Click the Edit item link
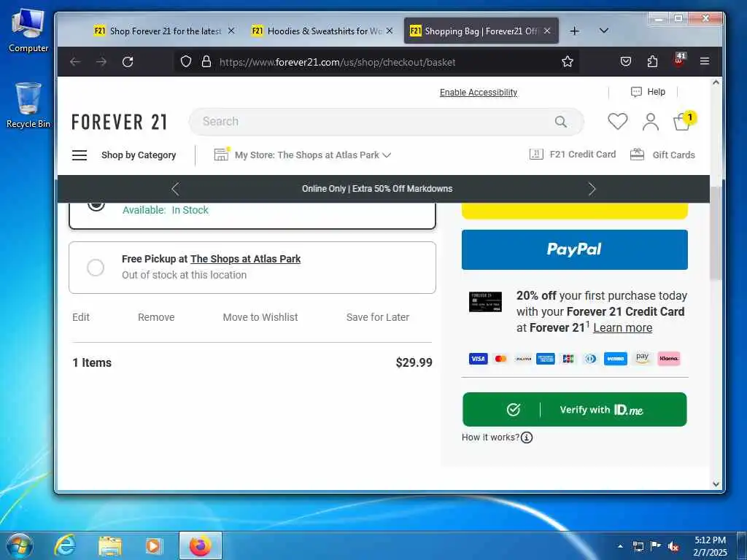 tap(81, 317)
